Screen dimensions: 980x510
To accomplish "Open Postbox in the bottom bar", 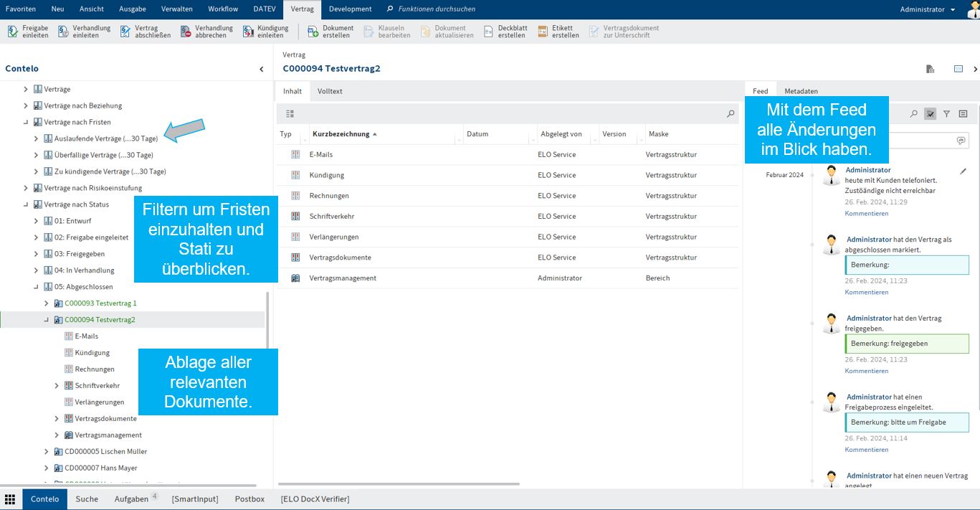I will tap(249, 499).
